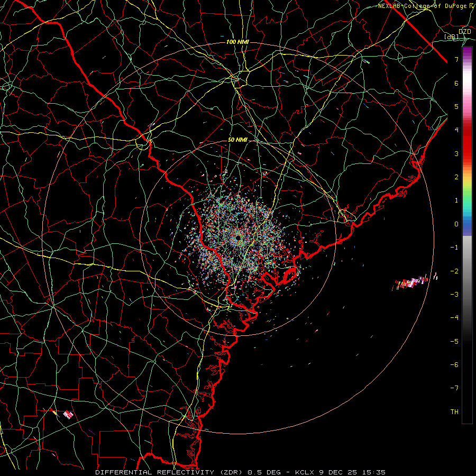Image resolution: width=476 pixels, height=476 pixels.
Task: Click the "-1" value on the color scale
Action: (454, 248)
